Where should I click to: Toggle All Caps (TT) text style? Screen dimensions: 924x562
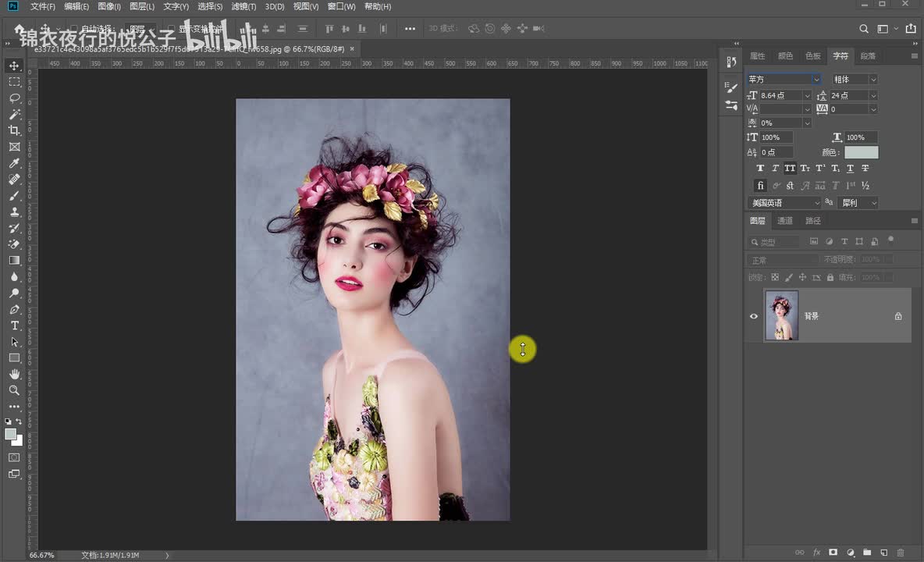coord(790,169)
